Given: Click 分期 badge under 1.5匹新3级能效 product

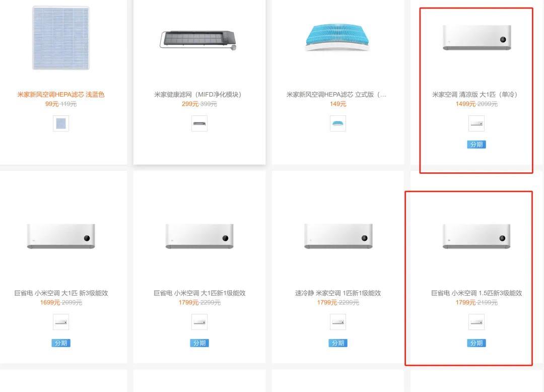Looking at the screenshot, I should (x=477, y=343).
